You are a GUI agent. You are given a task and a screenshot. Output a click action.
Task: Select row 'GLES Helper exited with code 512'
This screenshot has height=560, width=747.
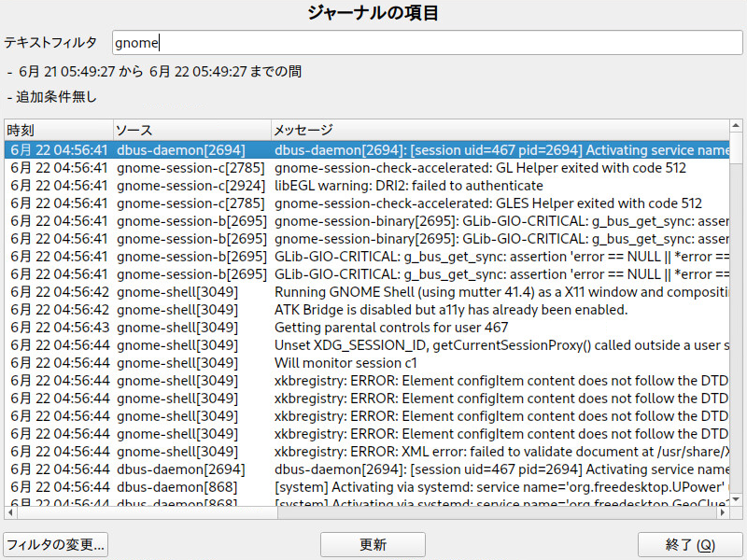click(367, 203)
